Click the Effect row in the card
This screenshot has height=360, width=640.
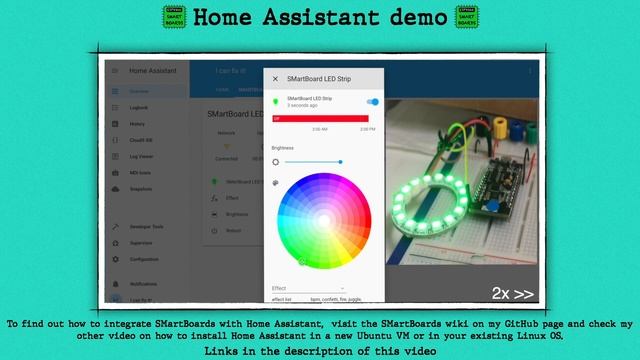(236, 198)
